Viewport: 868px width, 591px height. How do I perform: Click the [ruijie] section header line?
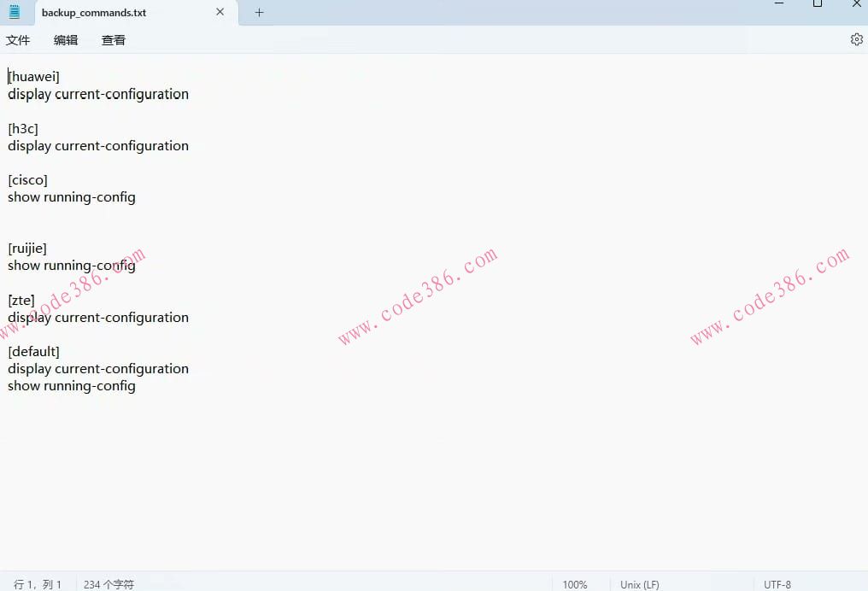(x=27, y=249)
